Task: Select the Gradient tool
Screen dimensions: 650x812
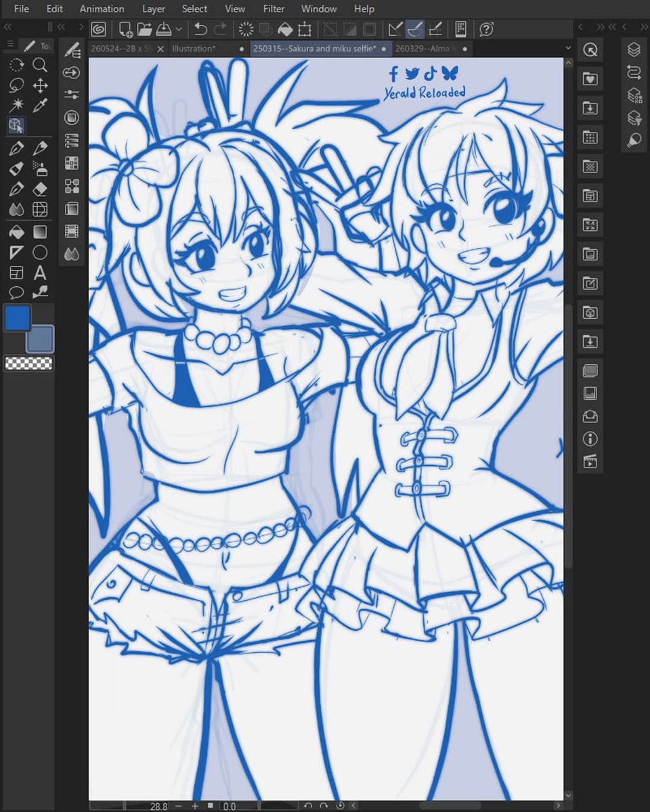Action: (40, 232)
